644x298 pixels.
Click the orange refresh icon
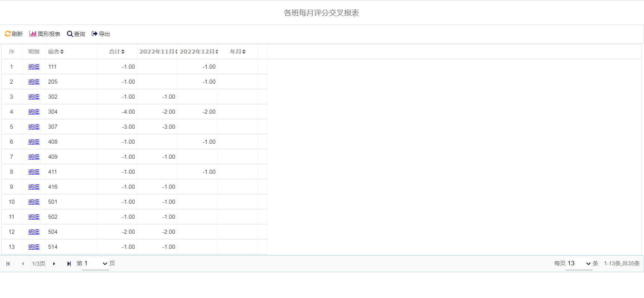[8, 34]
